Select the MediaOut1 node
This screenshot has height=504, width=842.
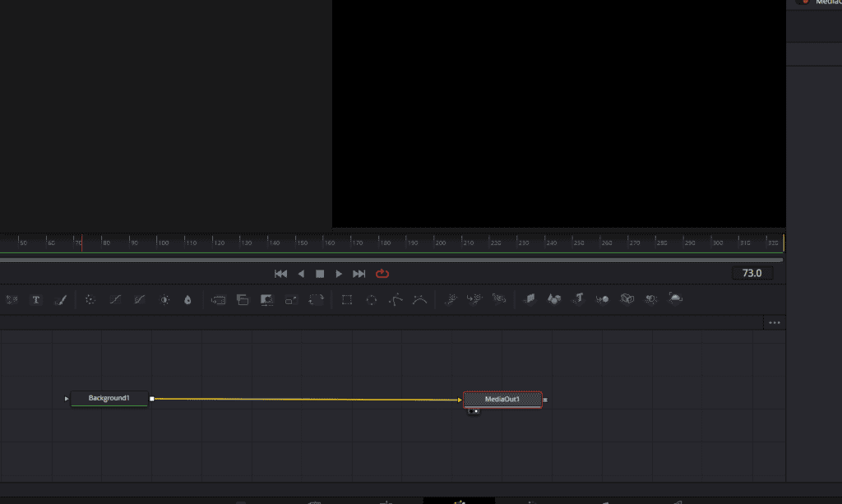[502, 400]
